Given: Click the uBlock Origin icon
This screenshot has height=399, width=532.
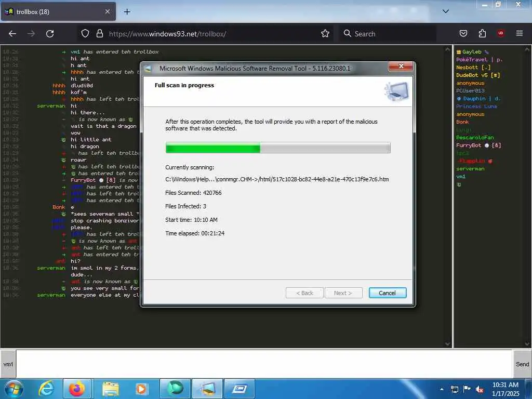Looking at the screenshot, I should (501, 33).
